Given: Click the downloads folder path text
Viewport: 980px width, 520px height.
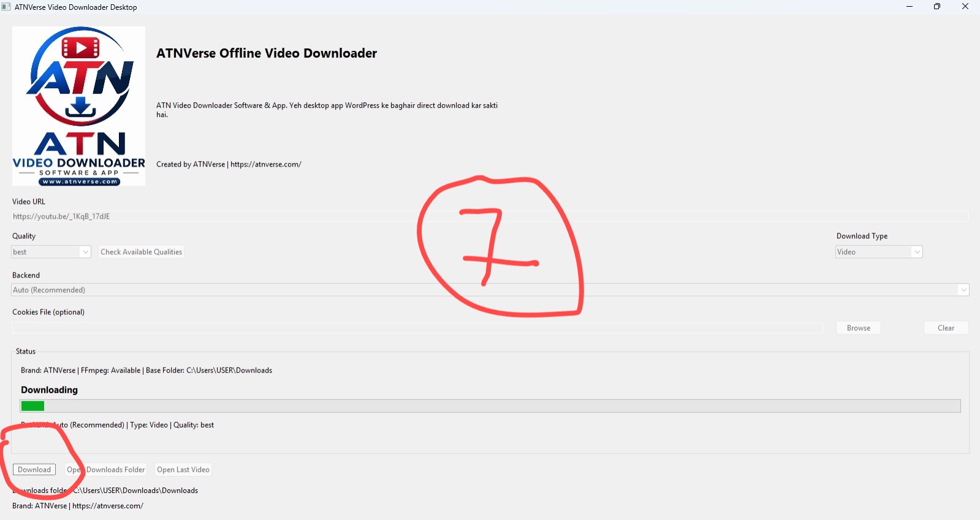Looking at the screenshot, I should pos(105,491).
